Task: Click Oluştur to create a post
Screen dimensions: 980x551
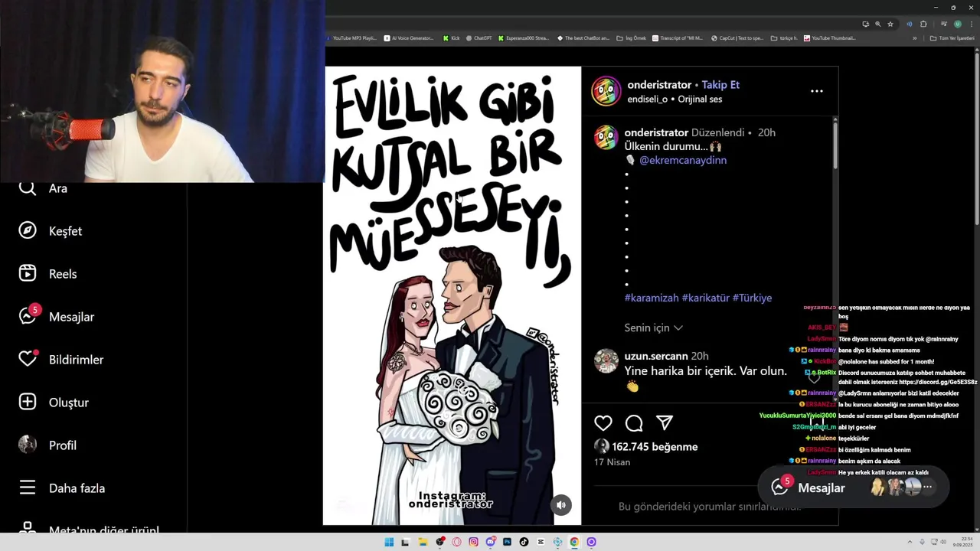Action: 54,403
